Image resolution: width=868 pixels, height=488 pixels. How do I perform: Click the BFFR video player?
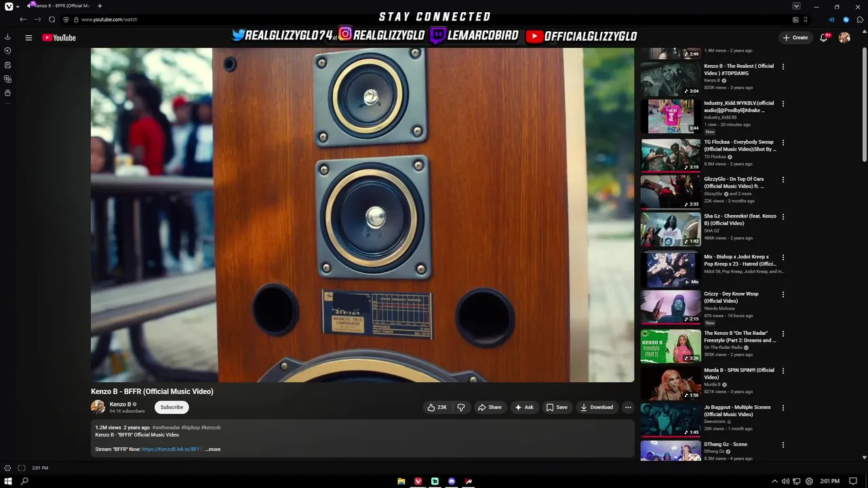(363, 215)
